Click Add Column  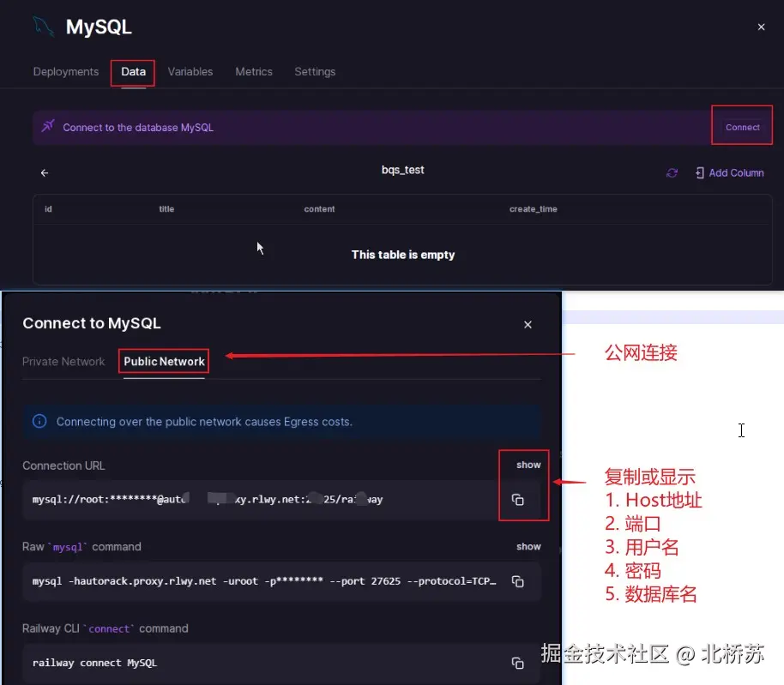[729, 173]
